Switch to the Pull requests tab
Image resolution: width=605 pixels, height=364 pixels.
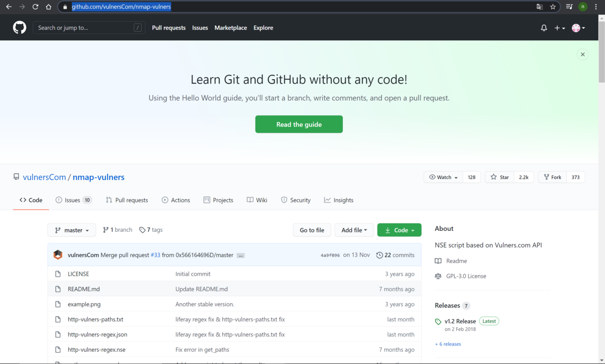127,200
